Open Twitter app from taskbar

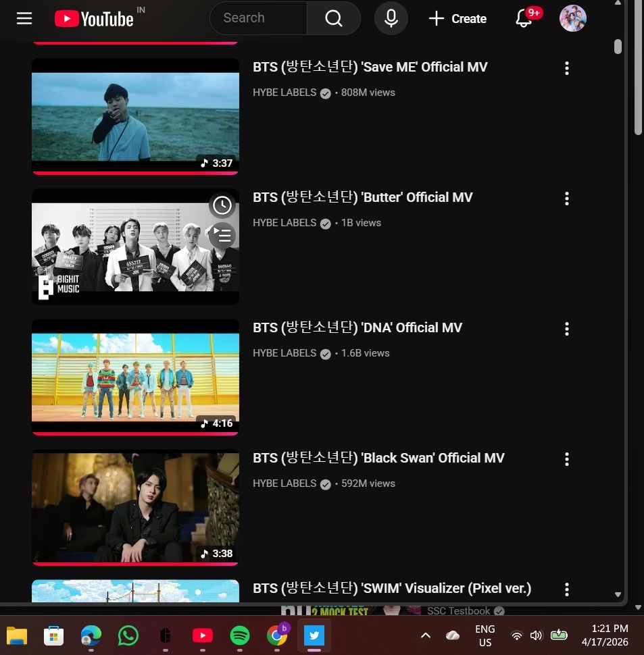[x=314, y=636]
